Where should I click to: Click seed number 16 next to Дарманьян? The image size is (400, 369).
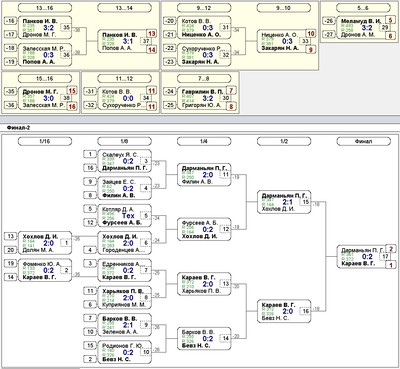[90, 168]
